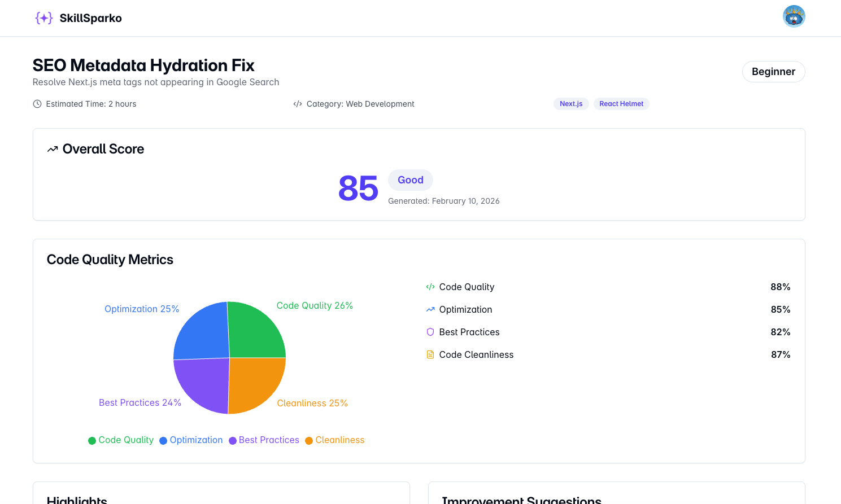Select the React Helmet tag
This screenshot has height=504, width=841.
[621, 104]
